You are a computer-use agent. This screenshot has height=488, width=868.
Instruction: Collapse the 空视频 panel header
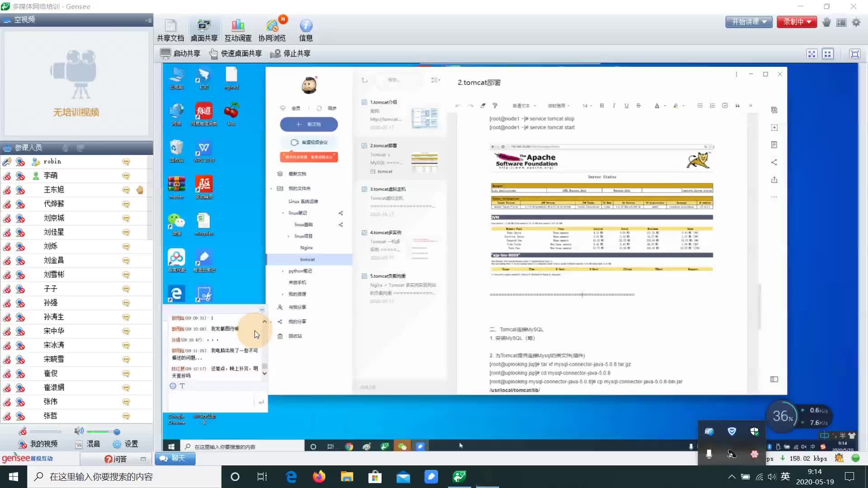coord(148,20)
